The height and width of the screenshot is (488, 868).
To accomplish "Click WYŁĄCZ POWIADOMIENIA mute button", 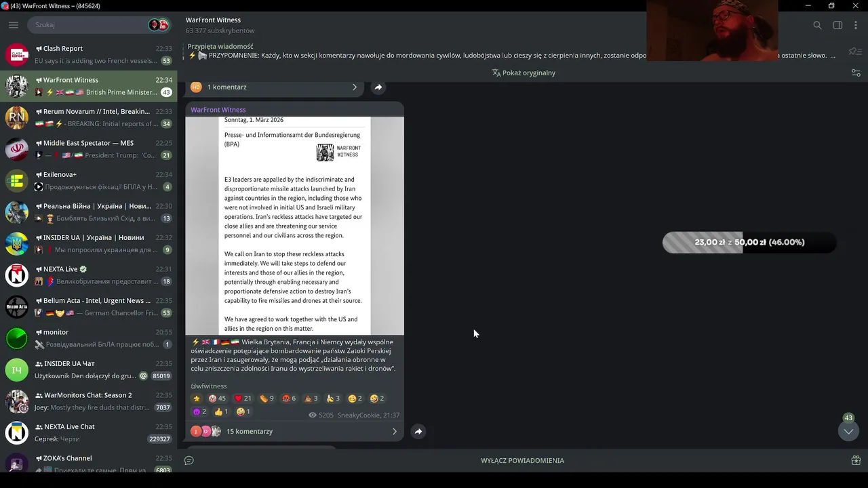I will pos(522,460).
